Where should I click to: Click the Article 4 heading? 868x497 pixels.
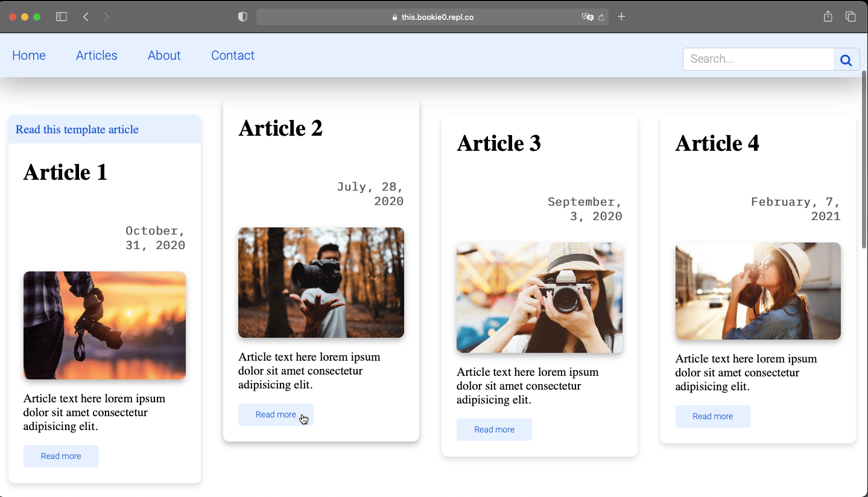(x=717, y=144)
